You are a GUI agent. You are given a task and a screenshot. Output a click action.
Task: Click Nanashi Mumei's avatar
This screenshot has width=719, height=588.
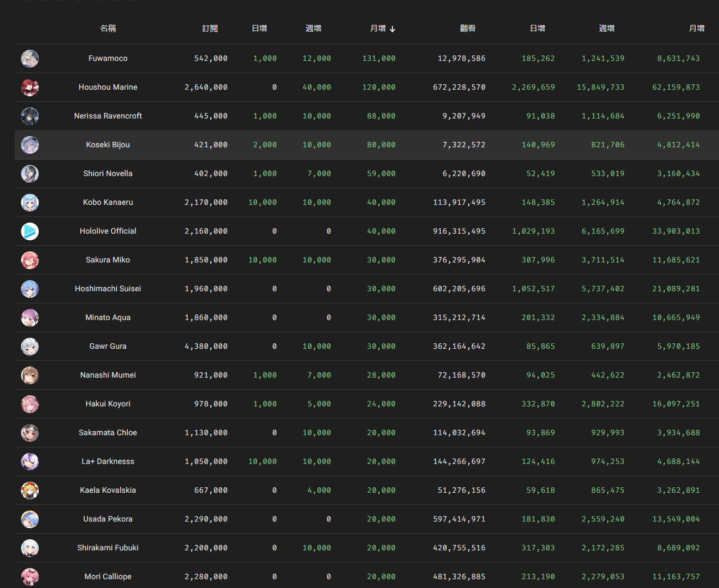[30, 375]
